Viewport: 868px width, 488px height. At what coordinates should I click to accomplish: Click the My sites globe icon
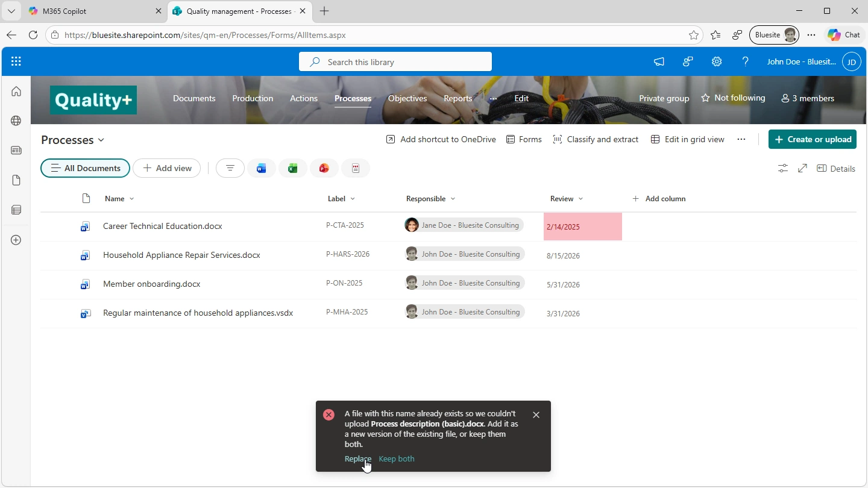click(16, 120)
